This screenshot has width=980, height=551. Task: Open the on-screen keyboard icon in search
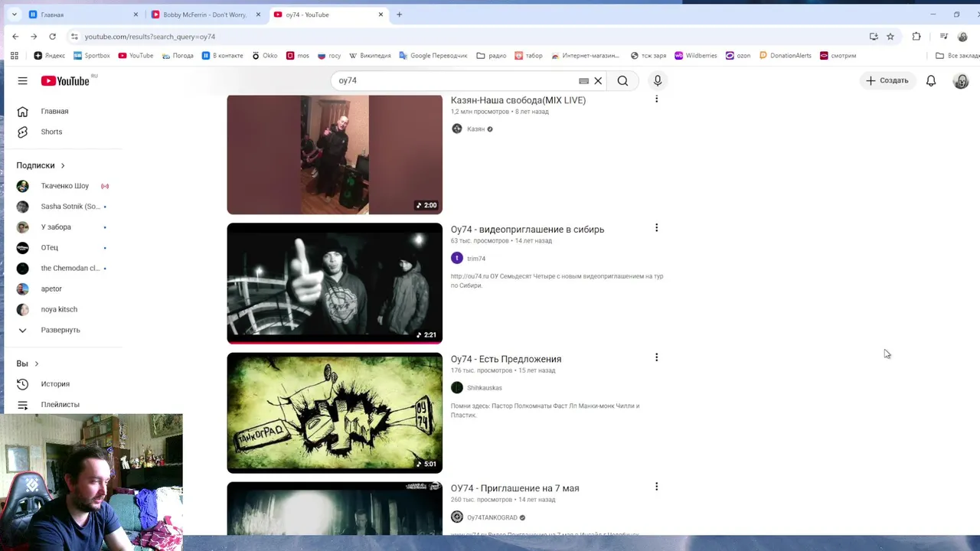(x=583, y=80)
